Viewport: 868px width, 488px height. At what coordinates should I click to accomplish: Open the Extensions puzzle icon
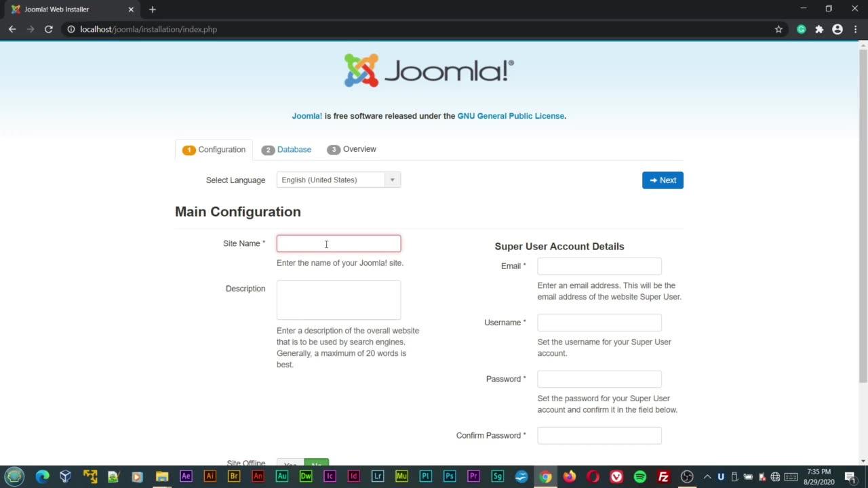[819, 29]
